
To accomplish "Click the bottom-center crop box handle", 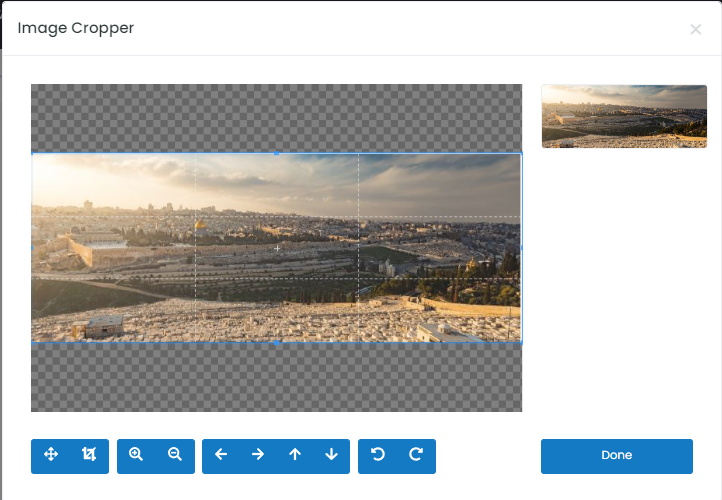I will point(276,343).
